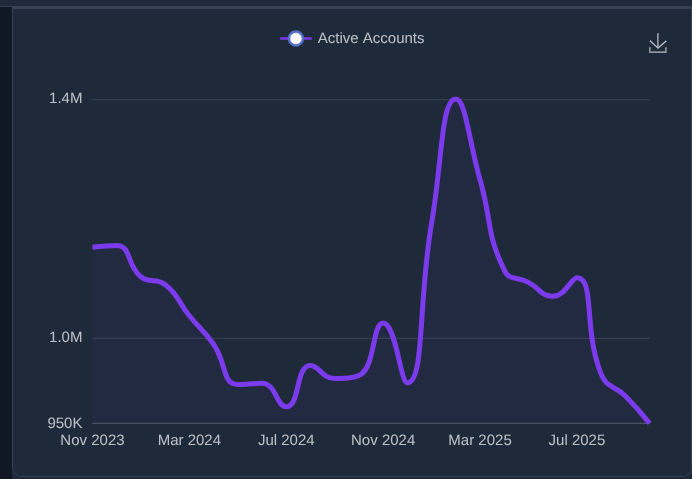Click the line's final endpoint at bottom right

(648, 421)
